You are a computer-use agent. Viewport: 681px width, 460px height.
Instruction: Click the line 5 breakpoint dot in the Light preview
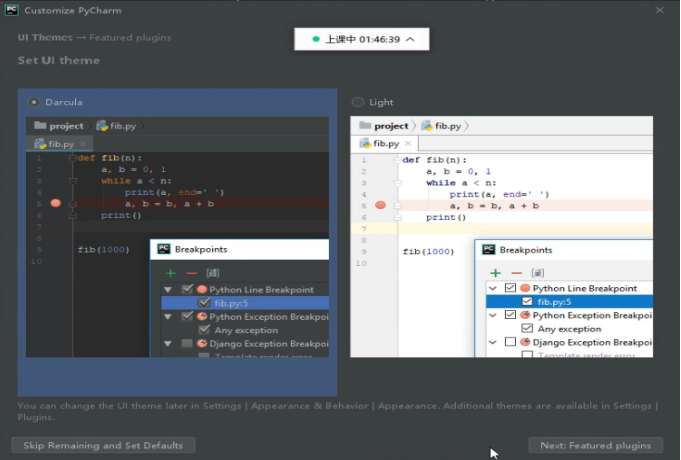click(380, 205)
